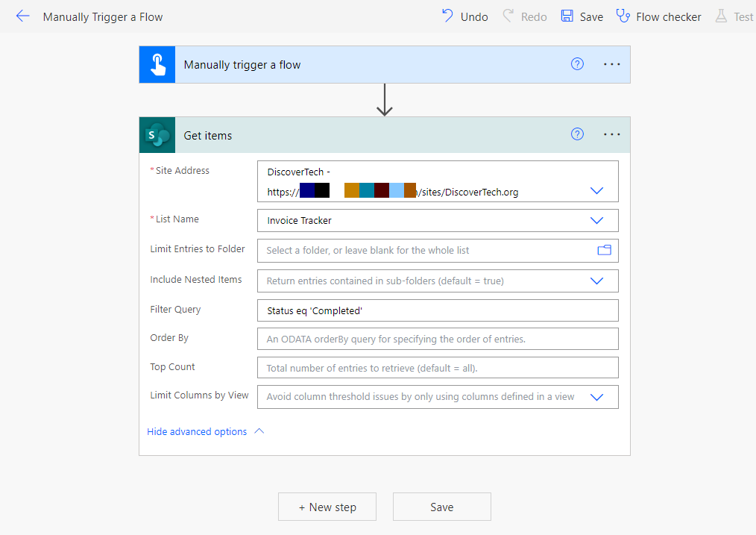
Task: Click the bottom Save button
Action: [442, 507]
